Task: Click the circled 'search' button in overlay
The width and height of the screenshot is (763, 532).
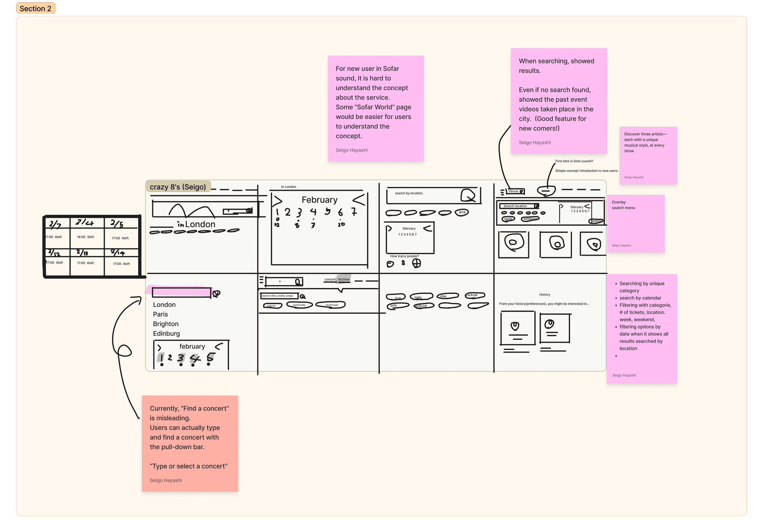Action: pyautogui.click(x=596, y=221)
